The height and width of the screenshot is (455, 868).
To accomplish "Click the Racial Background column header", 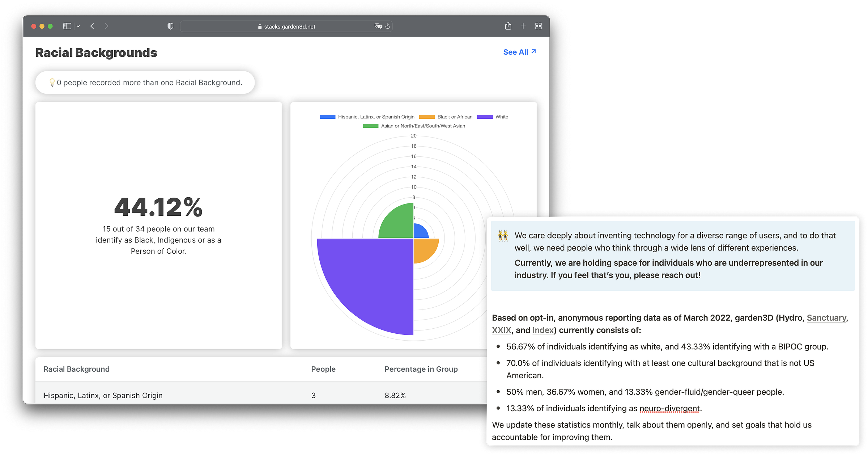I will pos(77,369).
